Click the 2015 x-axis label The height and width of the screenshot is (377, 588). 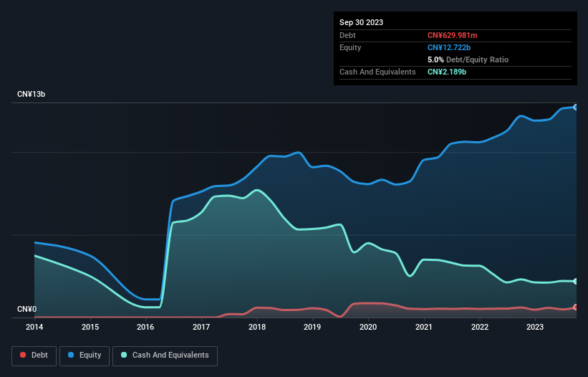coord(90,327)
